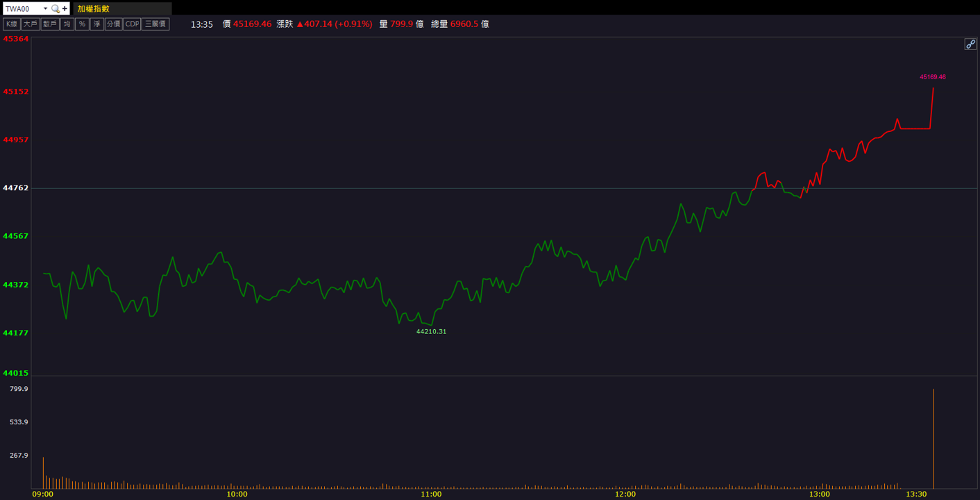Toggle the 三關價 button

(155, 24)
